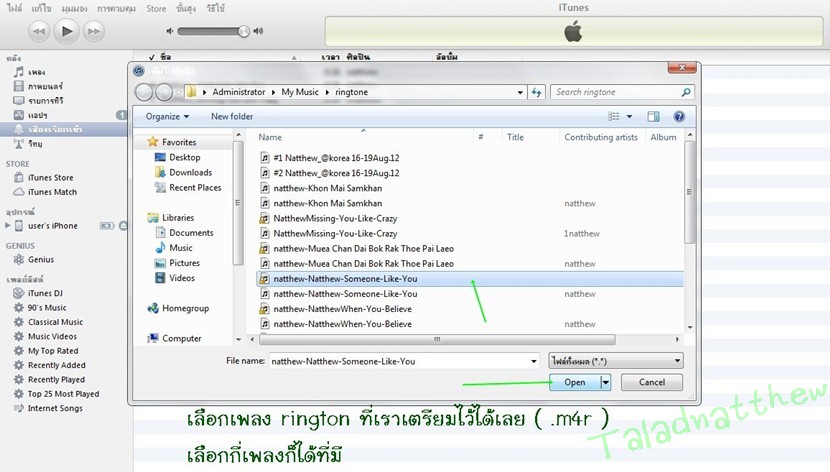Open the ไฟล์ menu in iTunes

(x=14, y=8)
